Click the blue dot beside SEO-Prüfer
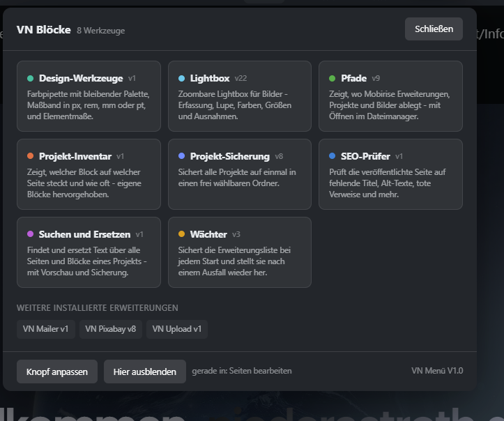 coord(333,156)
